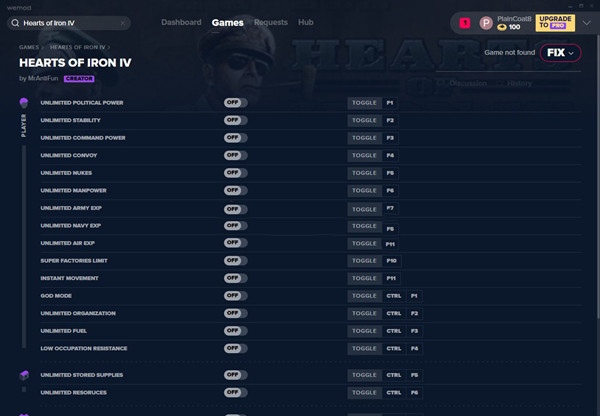Image resolution: width=600 pixels, height=416 pixels.
Task: Expand the account menu chevron
Action: pyautogui.click(x=586, y=23)
